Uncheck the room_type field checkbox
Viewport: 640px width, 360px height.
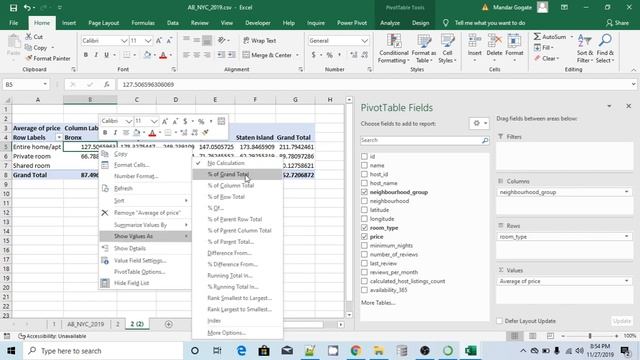(364, 228)
